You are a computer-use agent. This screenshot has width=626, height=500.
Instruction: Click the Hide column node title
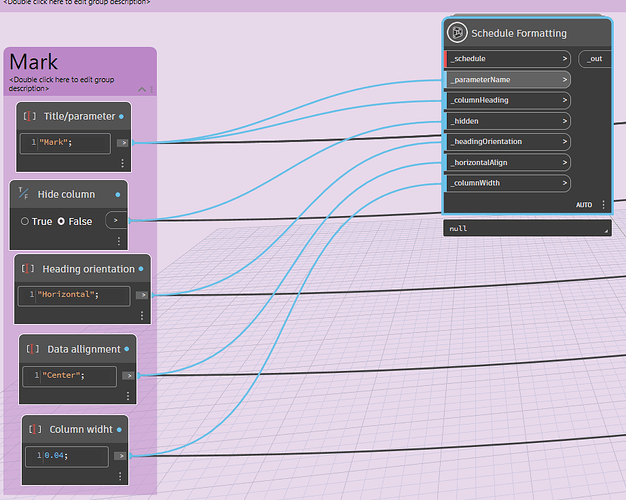[66, 194]
